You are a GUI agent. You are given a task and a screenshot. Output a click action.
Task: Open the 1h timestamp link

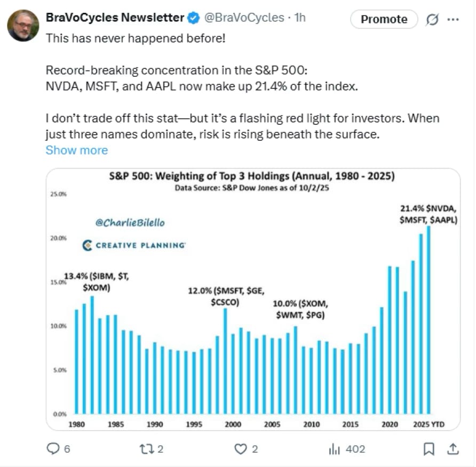point(300,18)
